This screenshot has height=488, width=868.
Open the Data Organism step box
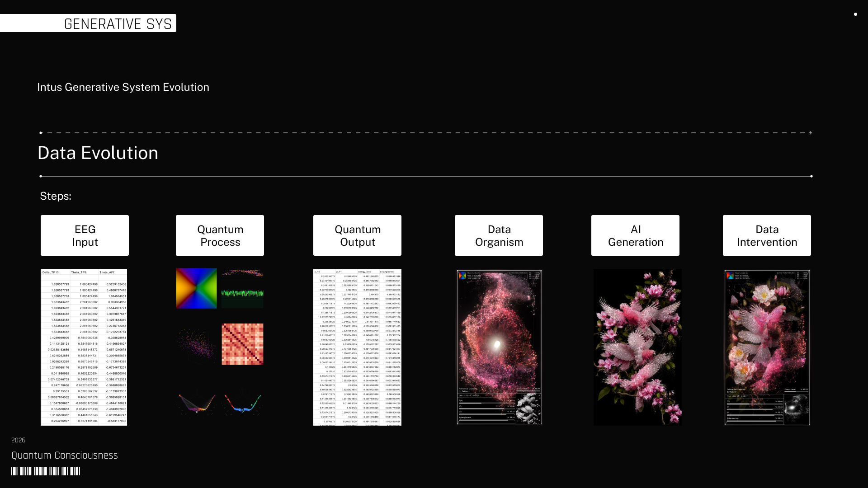pos(499,235)
